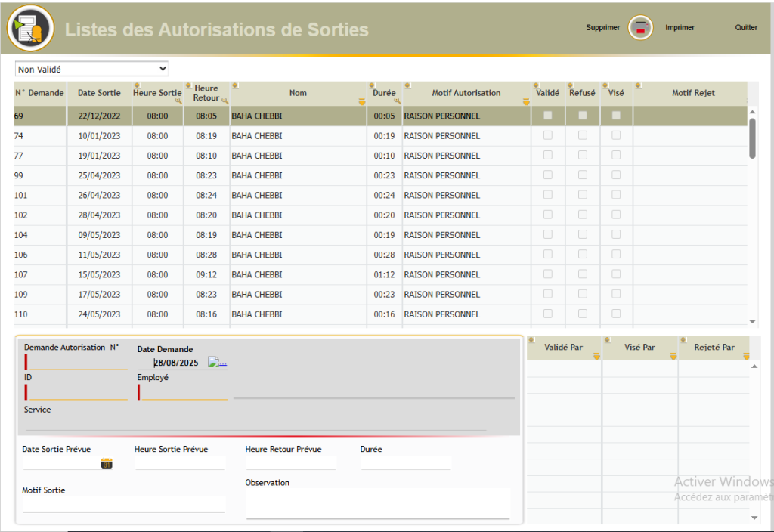Open the filter dropdown on Validé Par column
The width and height of the screenshot is (774, 532).
(x=596, y=354)
